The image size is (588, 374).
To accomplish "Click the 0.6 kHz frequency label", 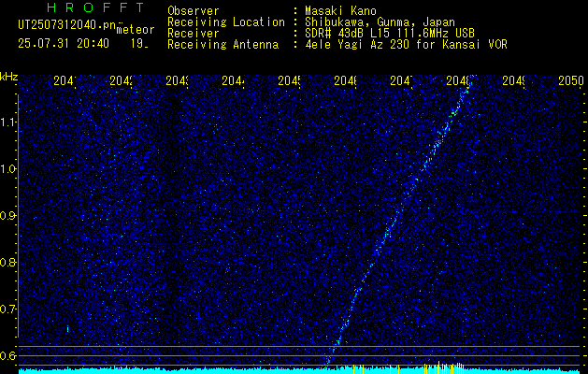I will (x=8, y=355).
